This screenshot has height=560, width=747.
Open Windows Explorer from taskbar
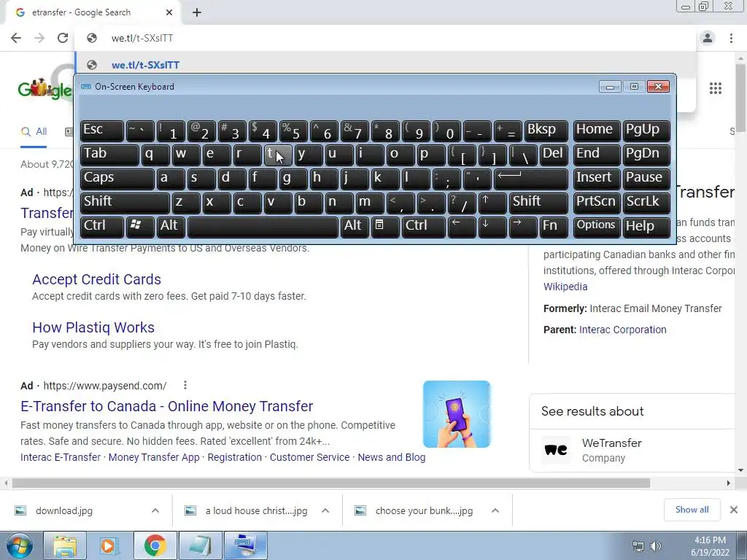(x=65, y=545)
